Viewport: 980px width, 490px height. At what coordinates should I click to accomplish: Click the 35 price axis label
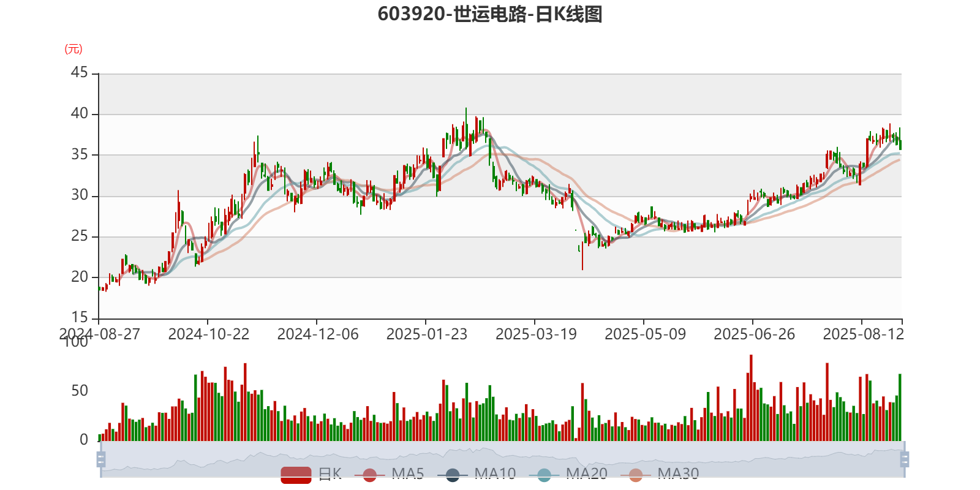tap(80, 154)
